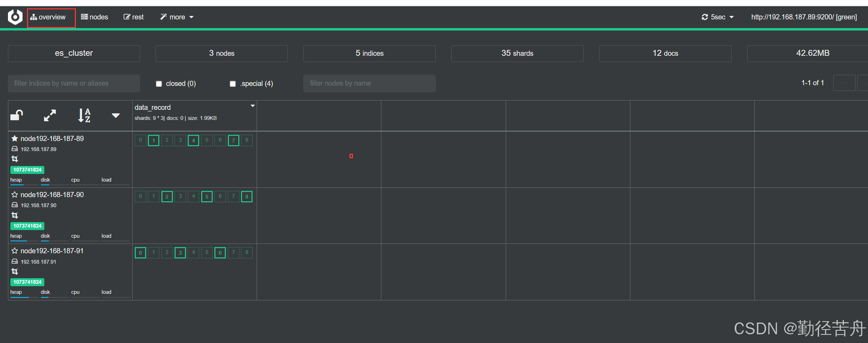Click the unlock shard allocation icon
The width and height of the screenshot is (868, 343).
tap(17, 115)
